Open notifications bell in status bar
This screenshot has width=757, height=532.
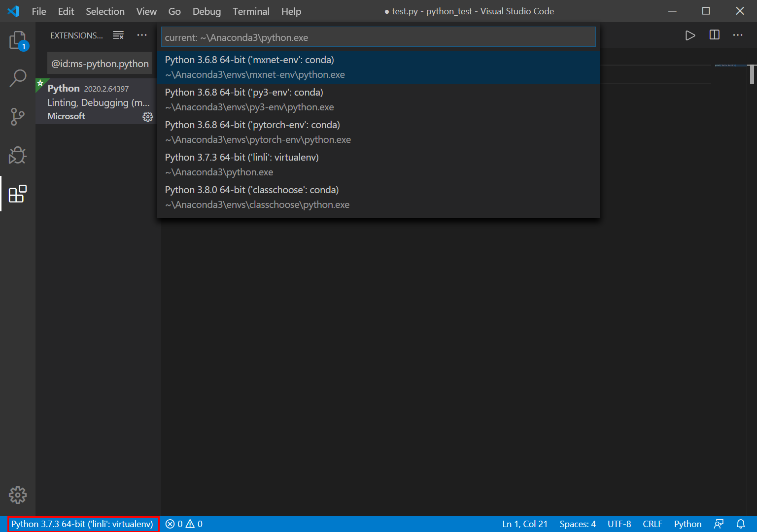click(741, 524)
